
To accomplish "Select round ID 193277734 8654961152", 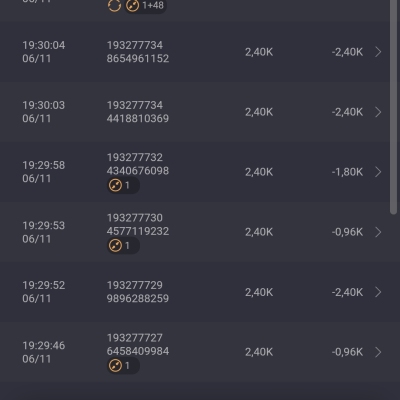I will click(138, 52).
